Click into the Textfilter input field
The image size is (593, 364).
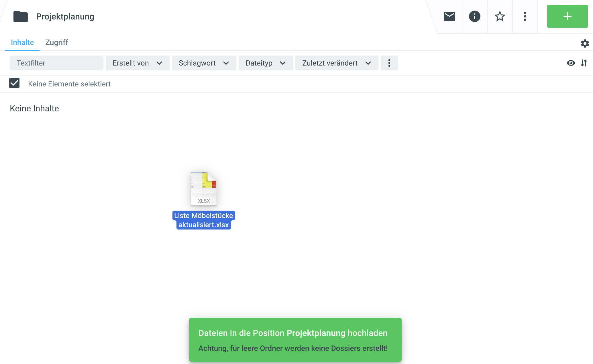coord(56,63)
